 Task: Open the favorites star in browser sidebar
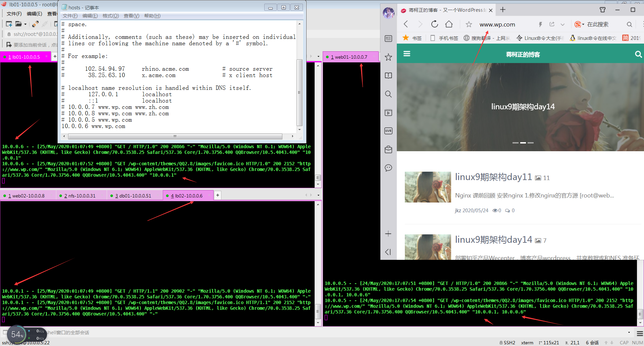388,57
